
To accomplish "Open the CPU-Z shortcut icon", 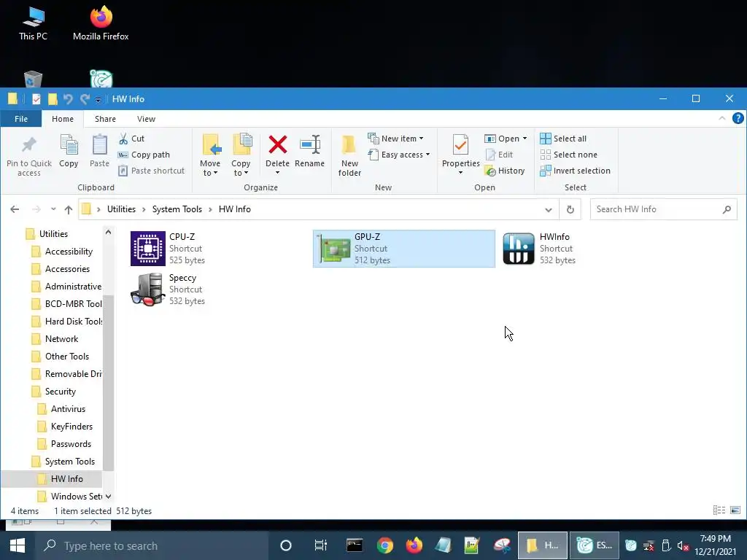I will (147, 248).
